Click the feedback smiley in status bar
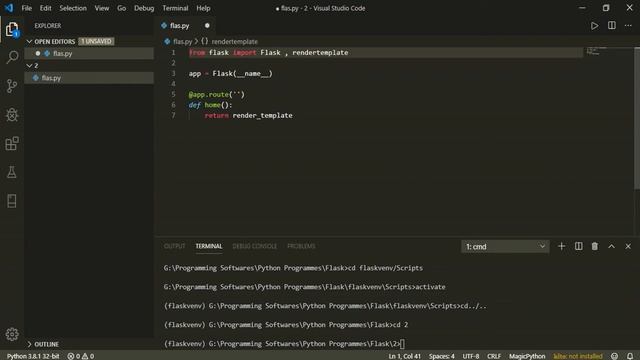Viewport: 640px width, 360px height. tap(614, 356)
